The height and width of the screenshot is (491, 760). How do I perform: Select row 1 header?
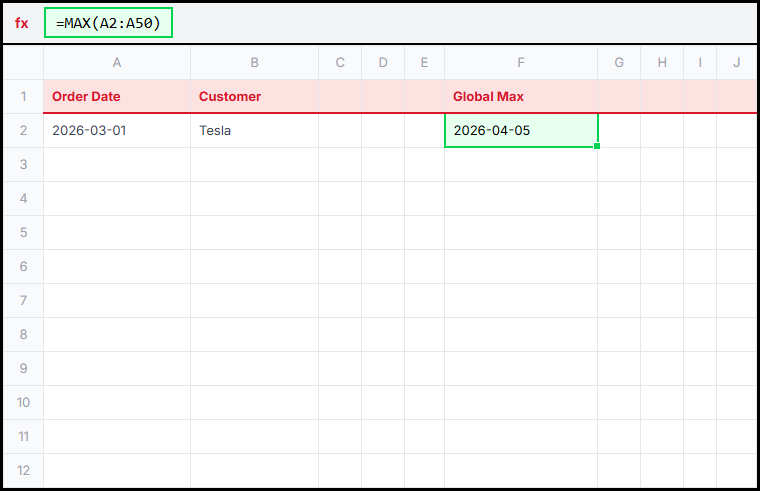[23, 97]
